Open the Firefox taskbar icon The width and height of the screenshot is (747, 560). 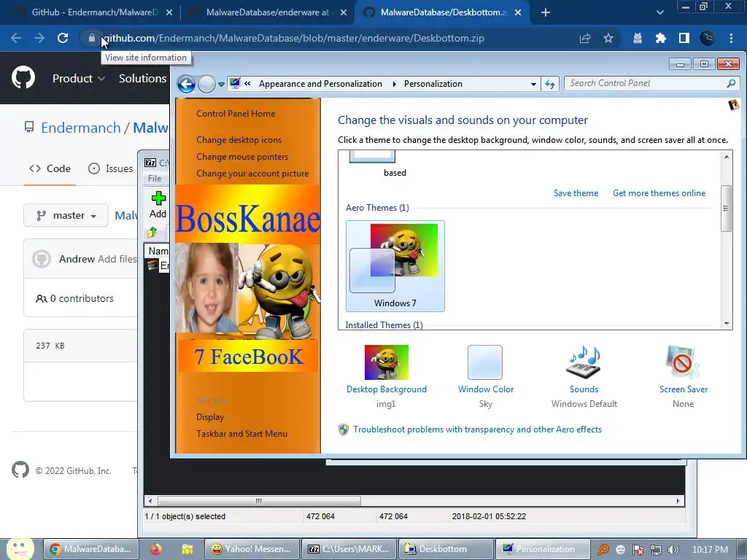point(155,549)
